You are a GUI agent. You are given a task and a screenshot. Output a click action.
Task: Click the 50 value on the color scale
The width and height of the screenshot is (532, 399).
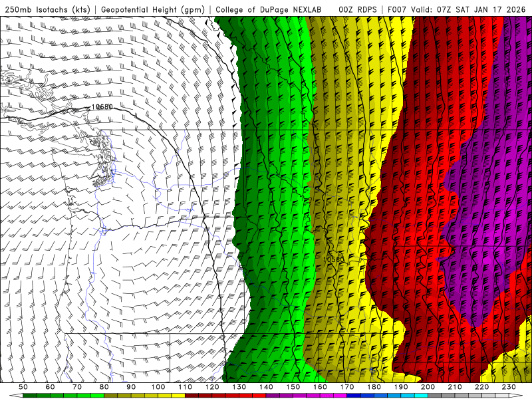coord(23,387)
